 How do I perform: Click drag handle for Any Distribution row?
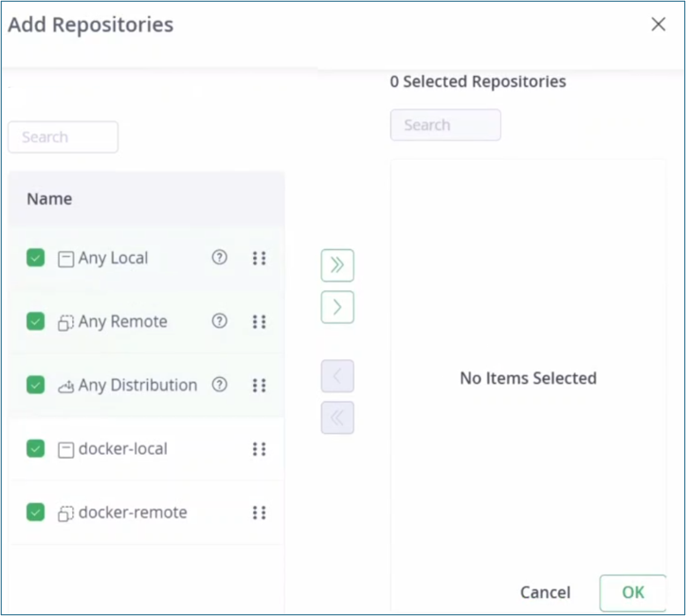tap(259, 385)
